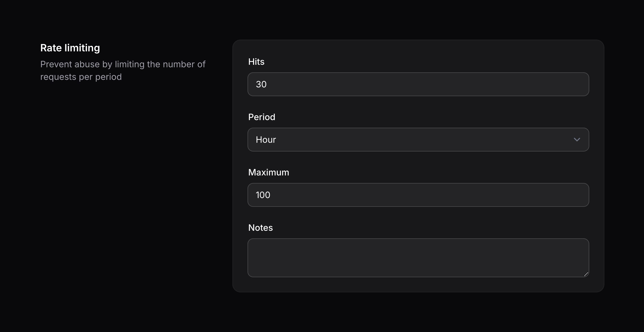This screenshot has width=644, height=332.
Task: Focus the empty Notes text area
Action: click(x=418, y=258)
